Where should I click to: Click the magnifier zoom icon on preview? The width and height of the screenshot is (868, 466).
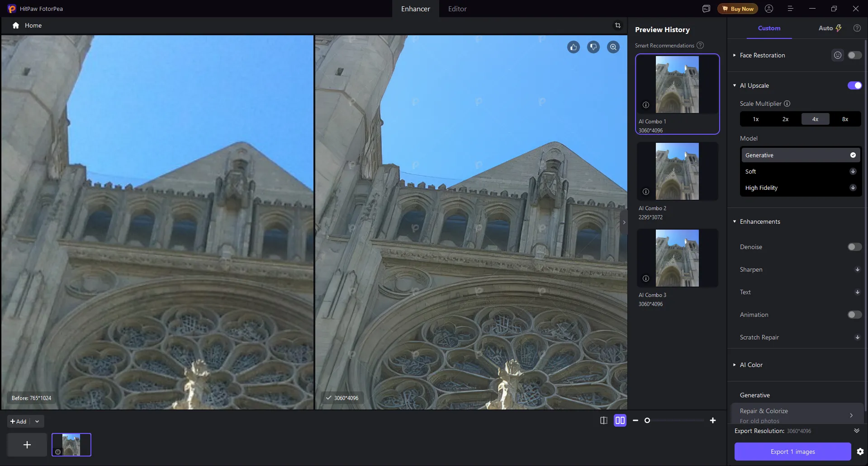(613, 47)
